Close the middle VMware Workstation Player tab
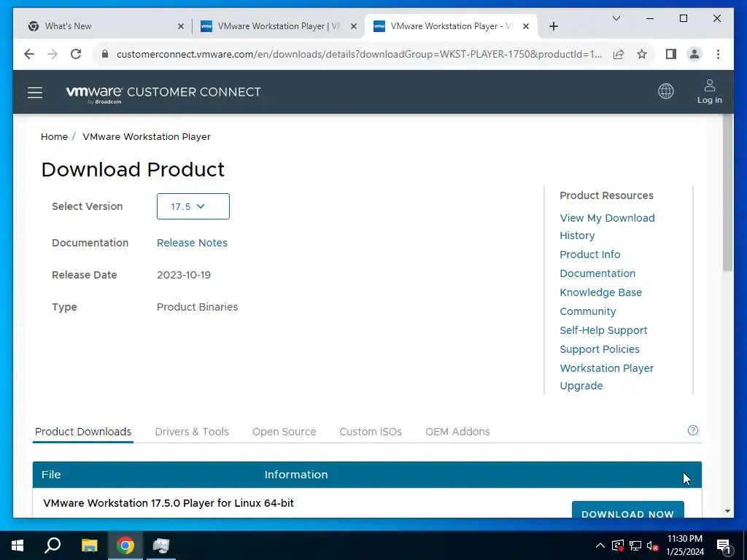747x560 pixels. pyautogui.click(x=354, y=27)
